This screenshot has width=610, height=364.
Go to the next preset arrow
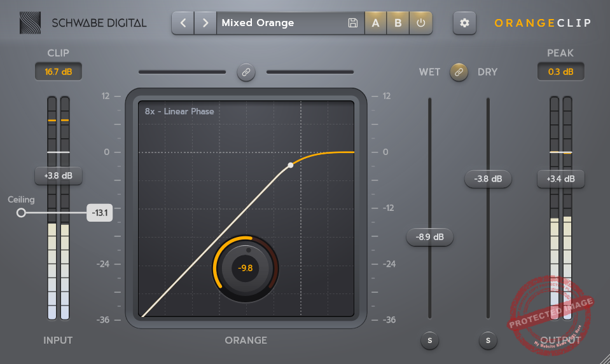click(205, 23)
